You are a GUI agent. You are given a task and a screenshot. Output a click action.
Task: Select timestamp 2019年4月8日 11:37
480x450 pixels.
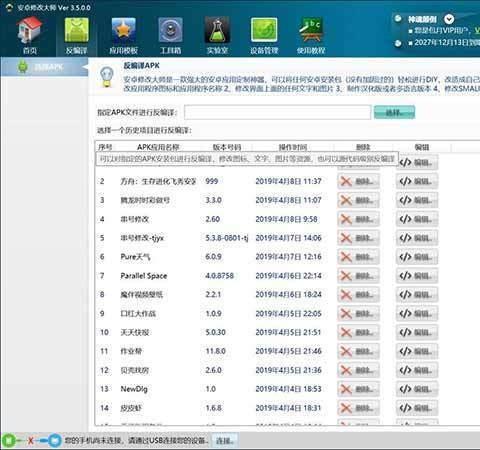[x=288, y=181]
